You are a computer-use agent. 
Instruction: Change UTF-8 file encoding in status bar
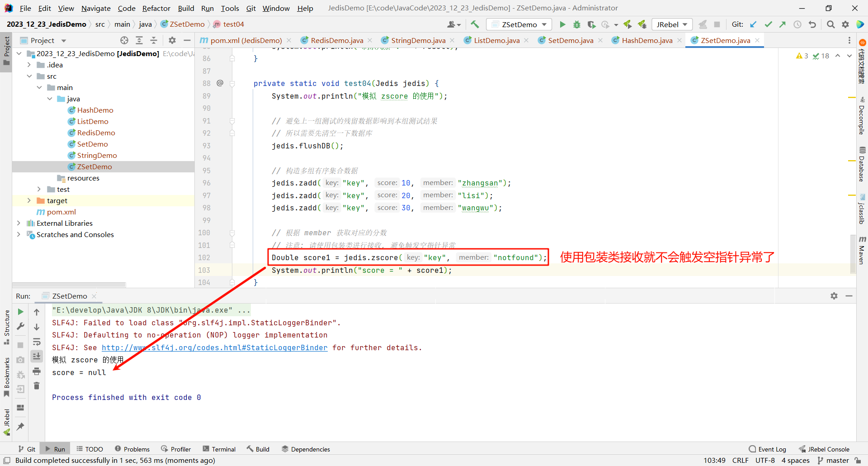point(765,460)
